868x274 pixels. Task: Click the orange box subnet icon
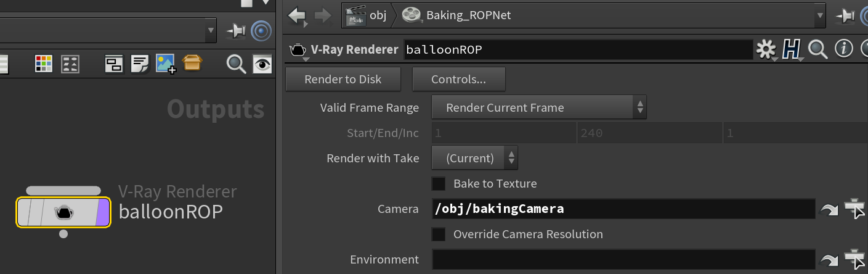pyautogui.click(x=192, y=64)
